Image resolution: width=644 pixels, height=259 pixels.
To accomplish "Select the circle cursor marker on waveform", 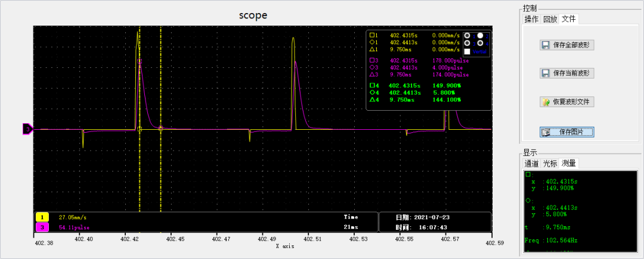I will [x=161, y=128].
